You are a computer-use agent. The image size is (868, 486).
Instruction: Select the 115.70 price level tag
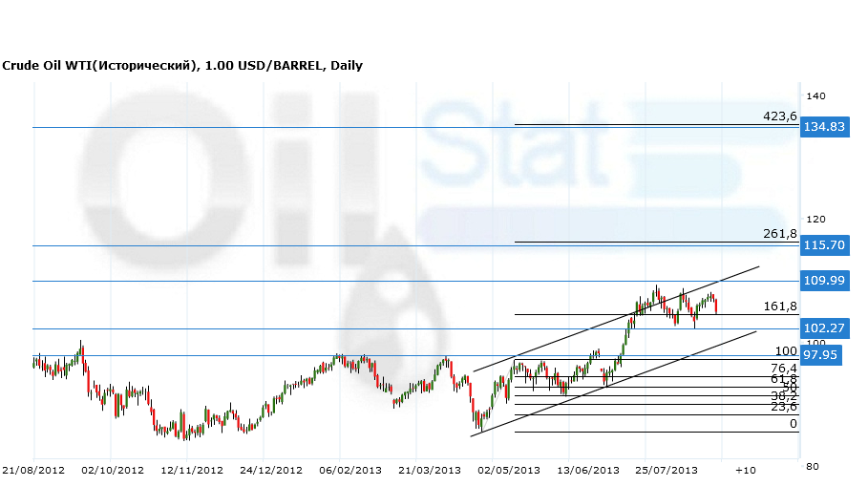pyautogui.click(x=825, y=245)
